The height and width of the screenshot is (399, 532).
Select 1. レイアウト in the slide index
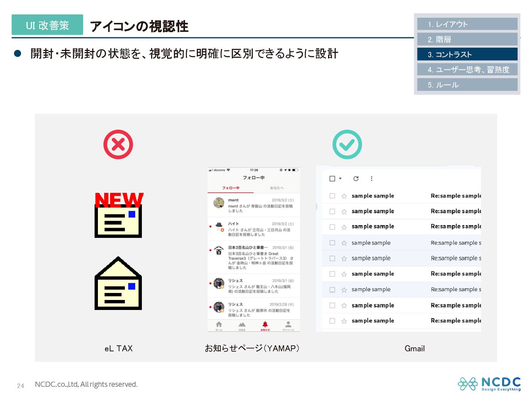[467, 24]
